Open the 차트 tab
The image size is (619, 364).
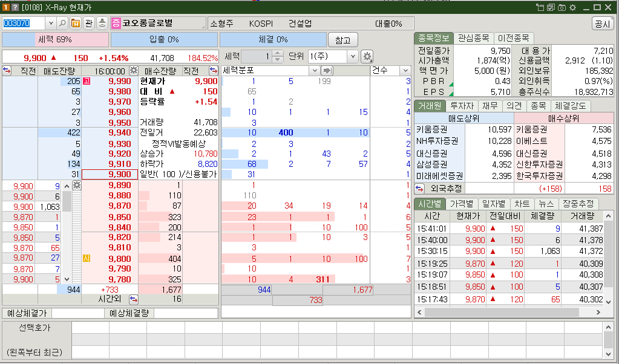pos(522,204)
